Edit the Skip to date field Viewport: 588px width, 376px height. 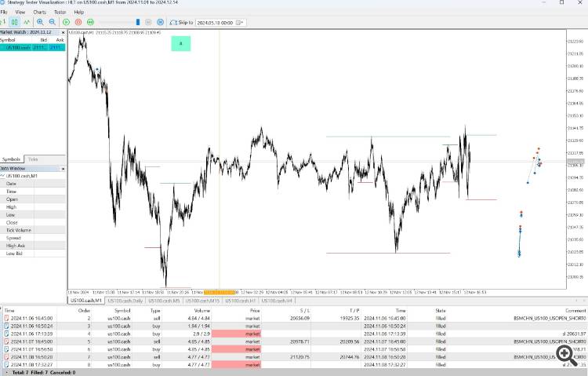(216, 23)
